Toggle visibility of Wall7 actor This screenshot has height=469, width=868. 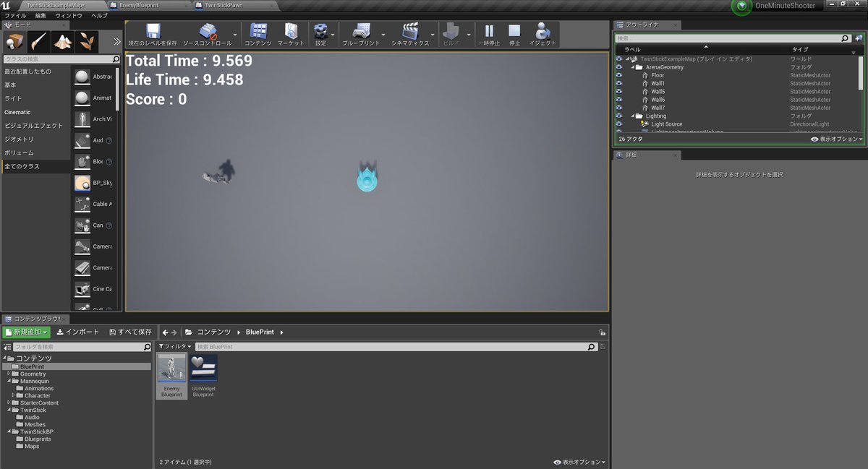click(618, 108)
